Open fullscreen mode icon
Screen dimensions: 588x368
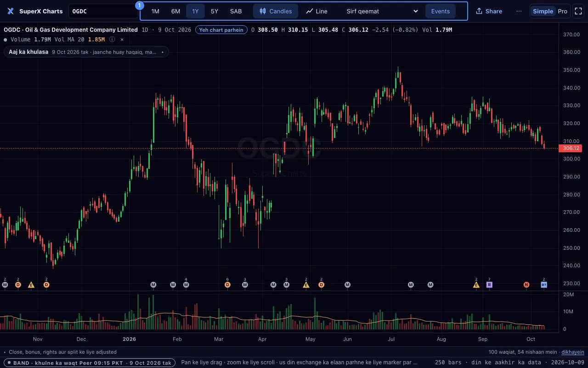click(578, 11)
